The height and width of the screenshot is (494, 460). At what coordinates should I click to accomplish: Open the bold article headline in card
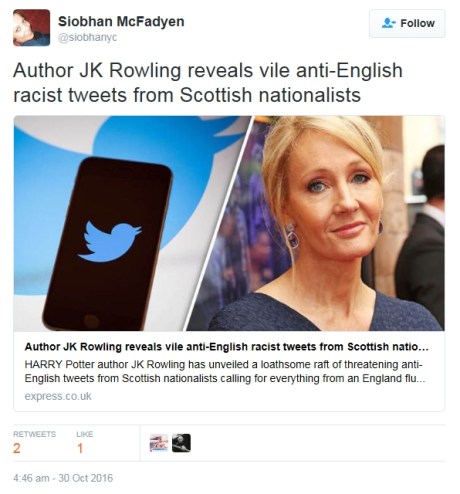pyautogui.click(x=227, y=347)
